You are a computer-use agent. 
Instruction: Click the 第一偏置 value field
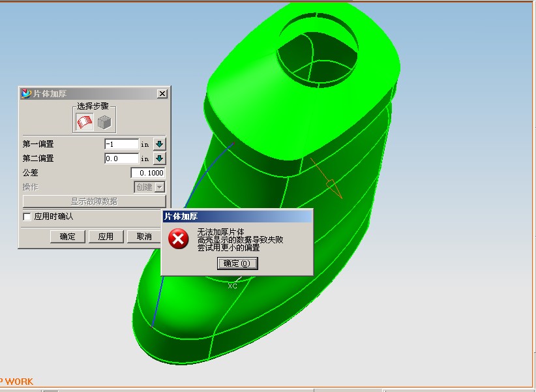coord(122,144)
